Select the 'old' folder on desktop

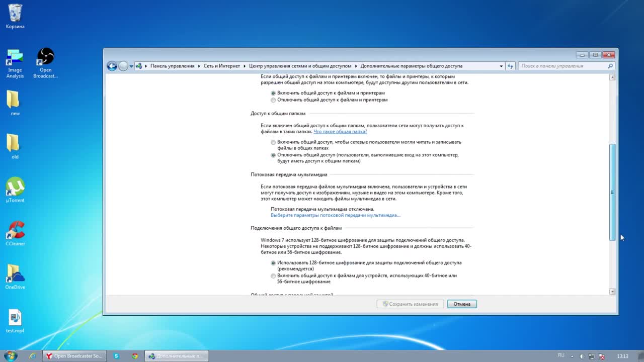pyautogui.click(x=15, y=146)
